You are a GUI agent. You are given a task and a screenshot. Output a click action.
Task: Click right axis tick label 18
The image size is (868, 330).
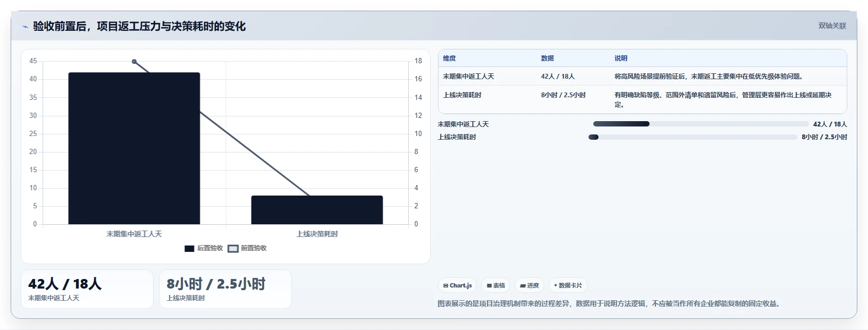click(418, 61)
